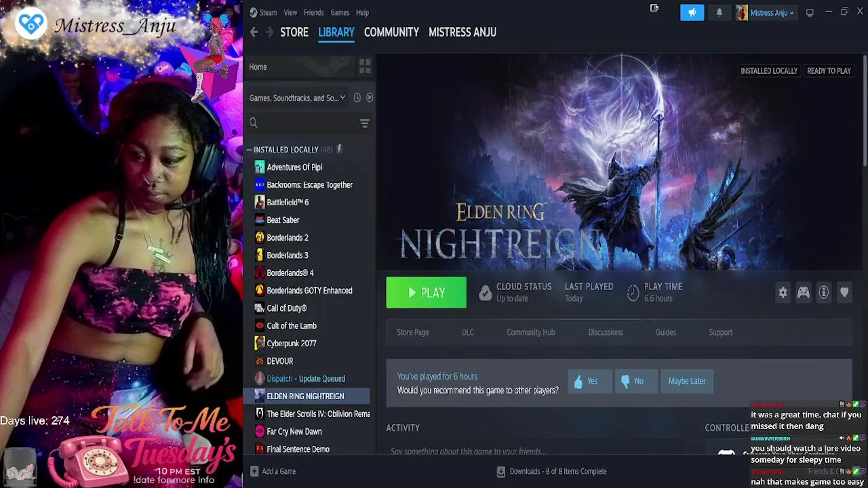This screenshot has width=868, height=488.
Task: Open the Guides link
Action: point(666,332)
